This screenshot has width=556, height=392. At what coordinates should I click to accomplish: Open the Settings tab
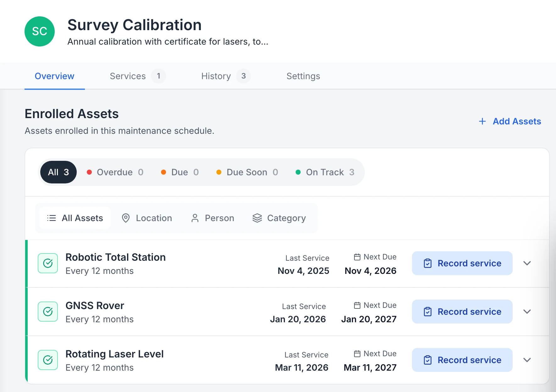[303, 76]
